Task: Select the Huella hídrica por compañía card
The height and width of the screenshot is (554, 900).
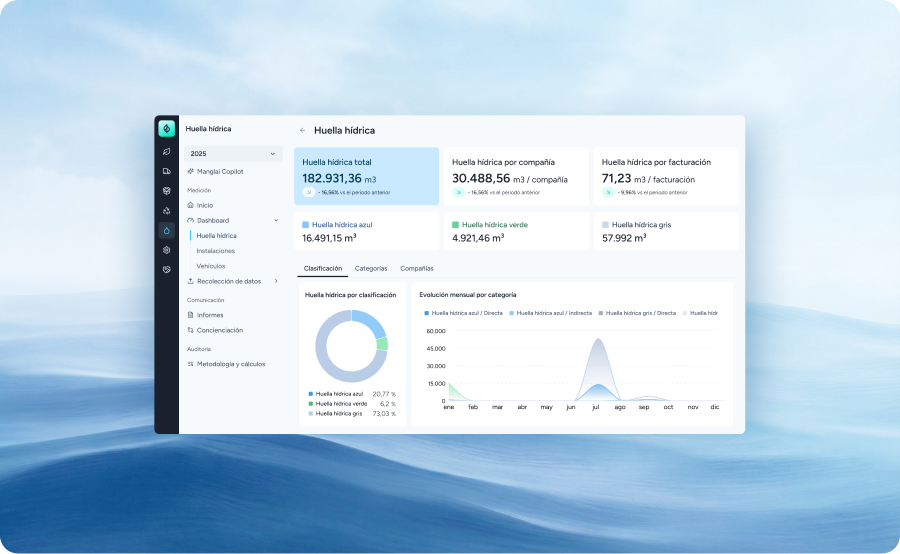Action: pyautogui.click(x=516, y=176)
